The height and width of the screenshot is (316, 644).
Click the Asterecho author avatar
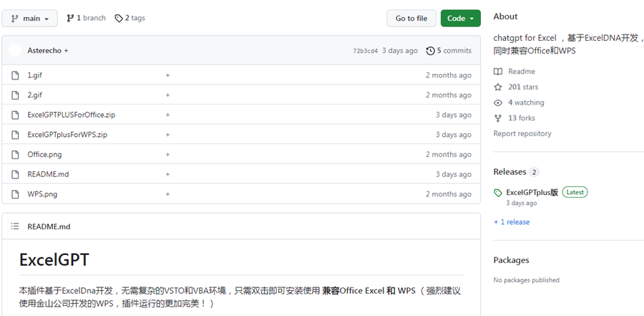tap(16, 51)
